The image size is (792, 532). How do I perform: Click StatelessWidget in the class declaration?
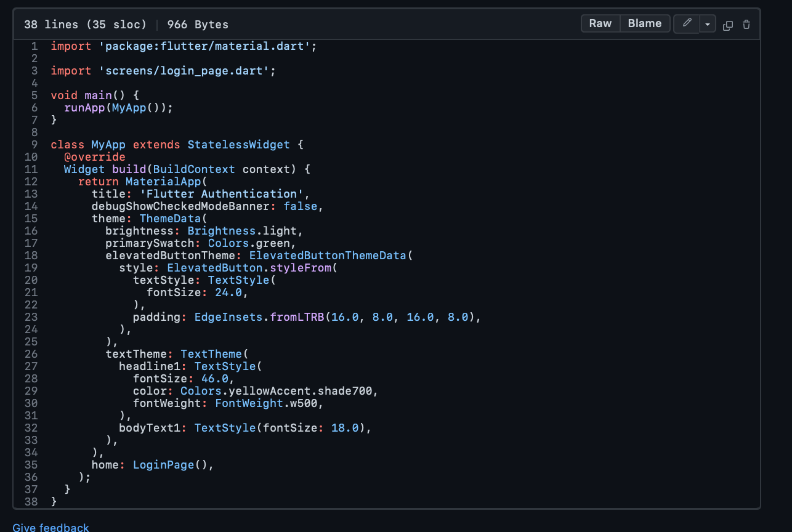click(x=238, y=145)
